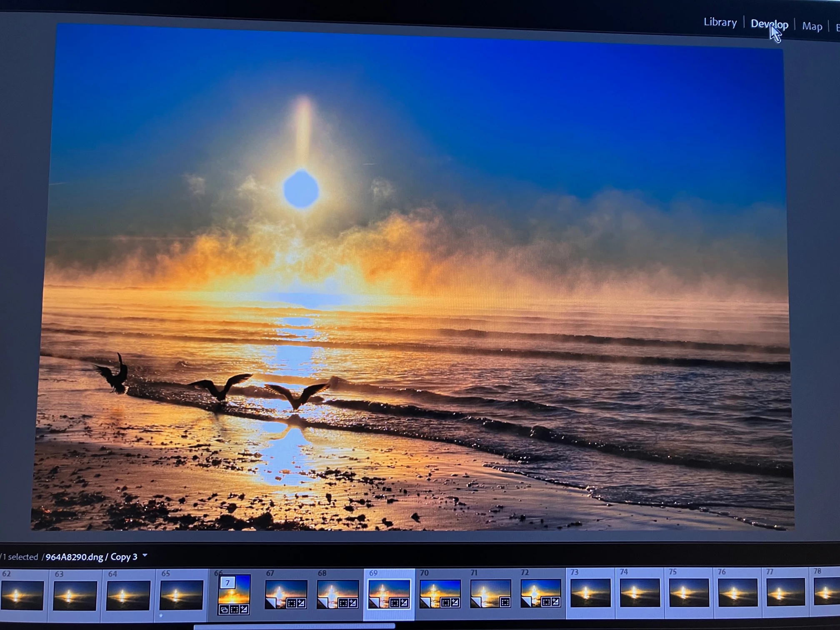The image size is (840, 630).
Task: Click the filmstrip horizontal scrollbar
Action: pos(294,626)
